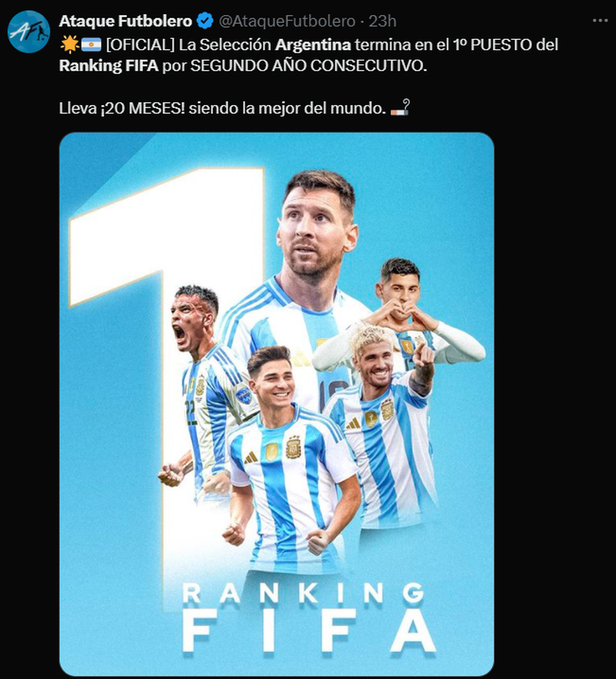The image size is (616, 679).
Task: Open the Ataque Futbolero profile avatar
Action: click(x=29, y=32)
